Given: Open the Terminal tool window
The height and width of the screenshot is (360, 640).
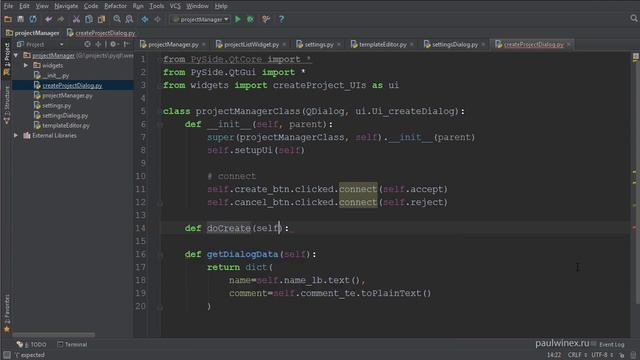Looking at the screenshot, I should [x=72, y=344].
